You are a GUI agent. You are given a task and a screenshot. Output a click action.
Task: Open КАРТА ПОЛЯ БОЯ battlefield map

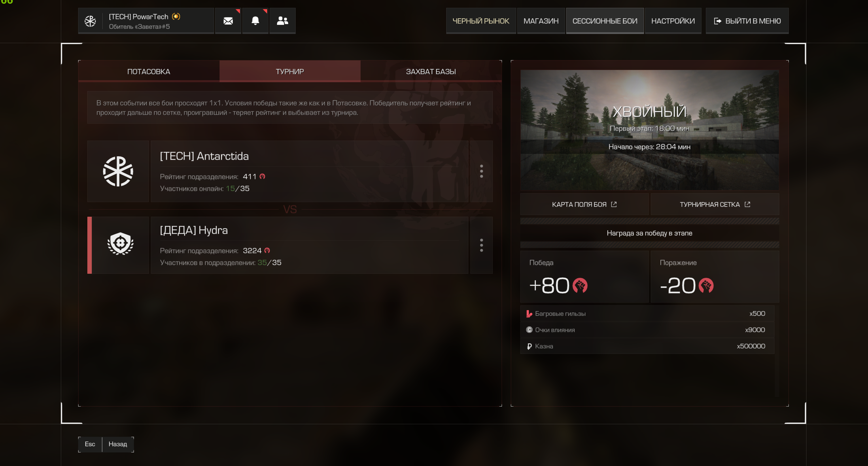click(x=584, y=204)
